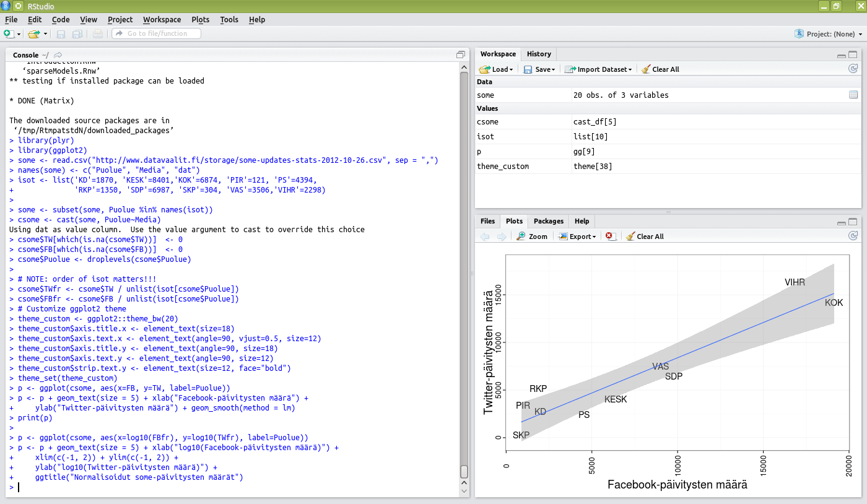The width and height of the screenshot is (867, 504).
Task: Maximize the Console pane
Action: pos(460,54)
